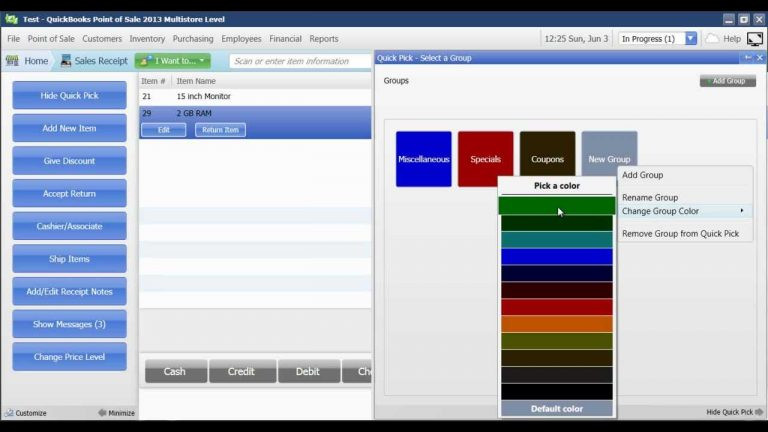Viewport: 768px width, 432px height.
Task: Open the Reports menu
Action: 324,39
